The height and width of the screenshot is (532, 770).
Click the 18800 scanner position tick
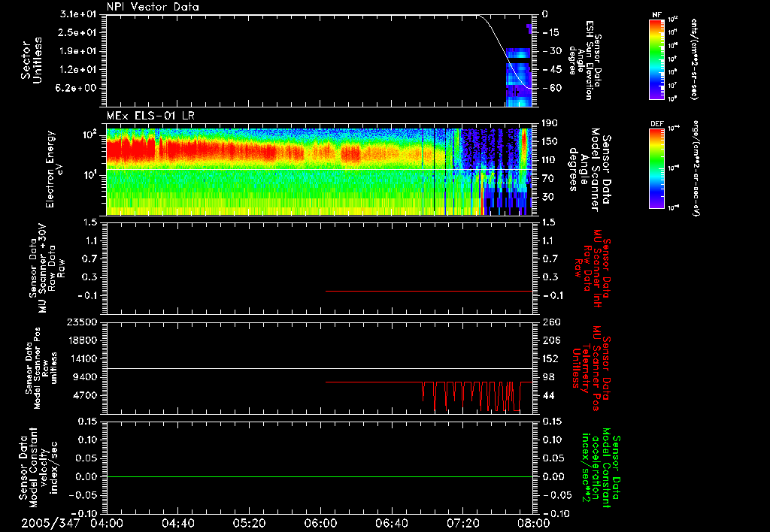pyautogui.click(x=82, y=340)
